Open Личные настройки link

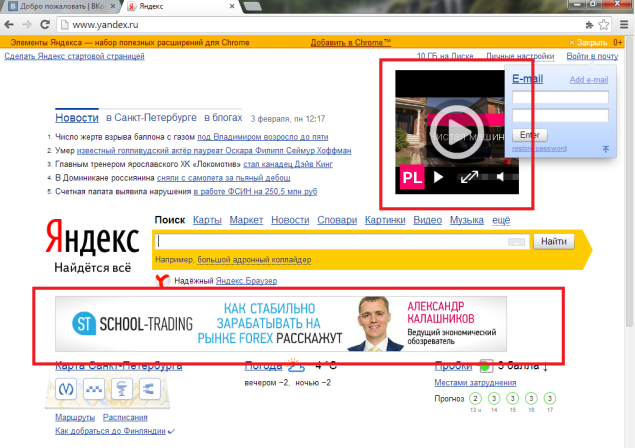click(520, 56)
